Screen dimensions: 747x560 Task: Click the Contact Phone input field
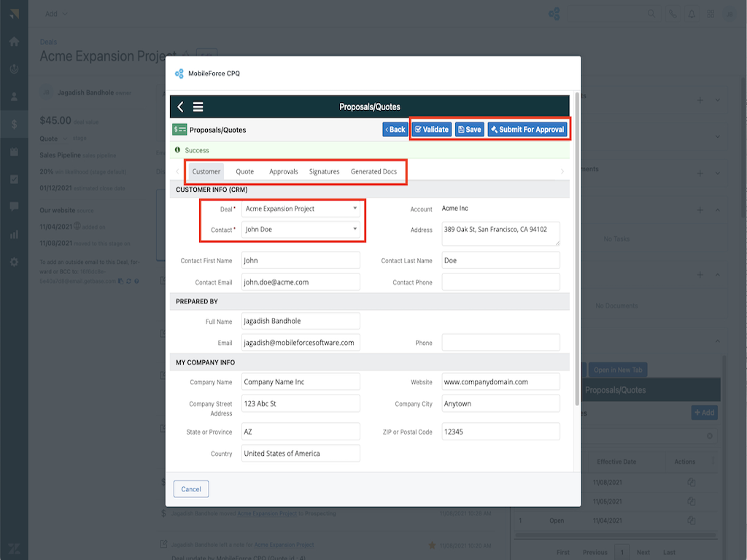[500, 282]
